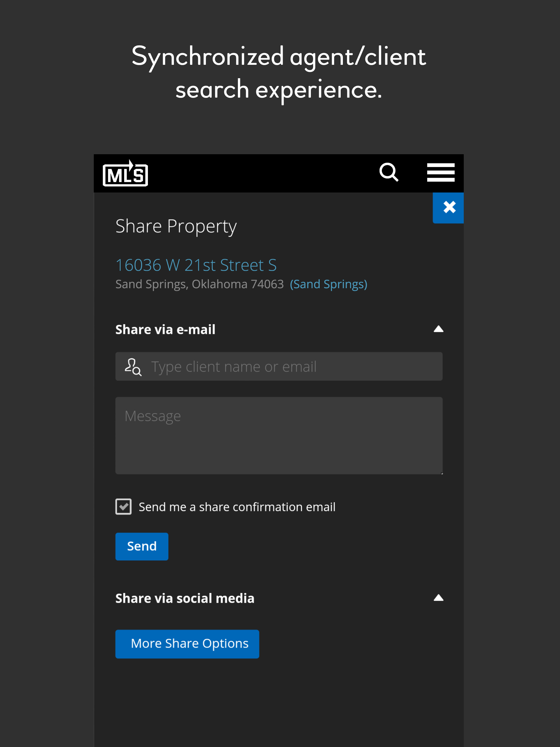Close the Share Property panel
The height and width of the screenshot is (747, 560).
tap(449, 207)
